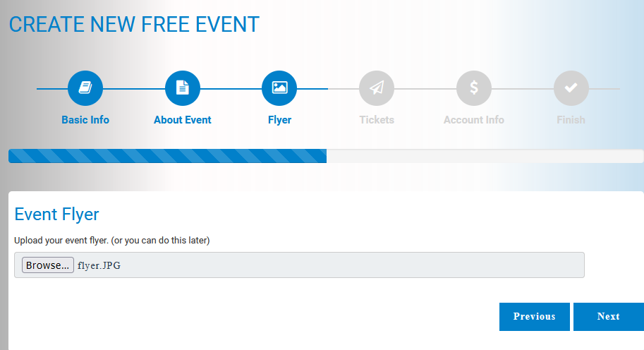Screen dimensions: 644x350
Task: Switch to the About Event step label
Action: (183, 120)
